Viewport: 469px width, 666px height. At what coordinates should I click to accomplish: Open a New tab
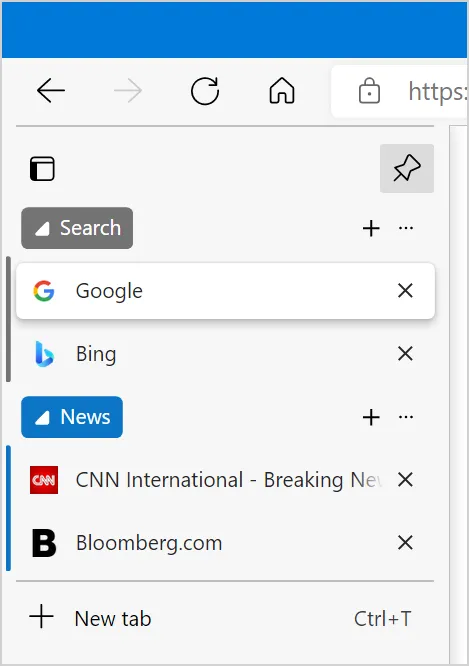tap(225, 618)
